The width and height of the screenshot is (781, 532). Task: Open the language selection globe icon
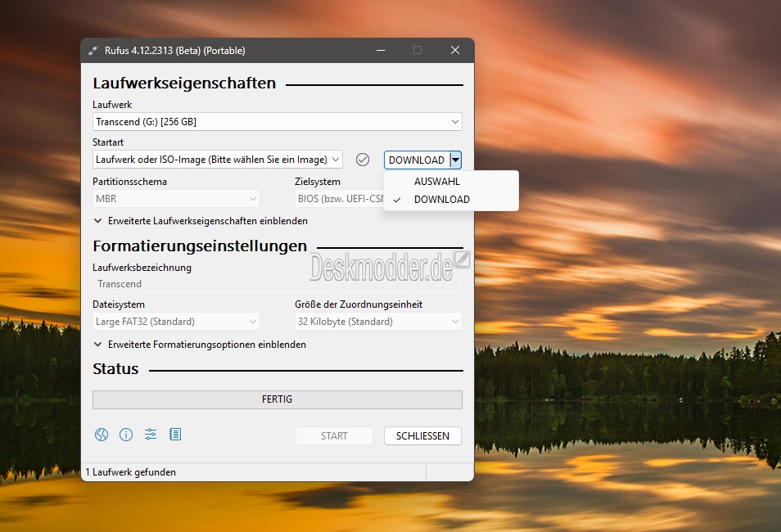[101, 435]
